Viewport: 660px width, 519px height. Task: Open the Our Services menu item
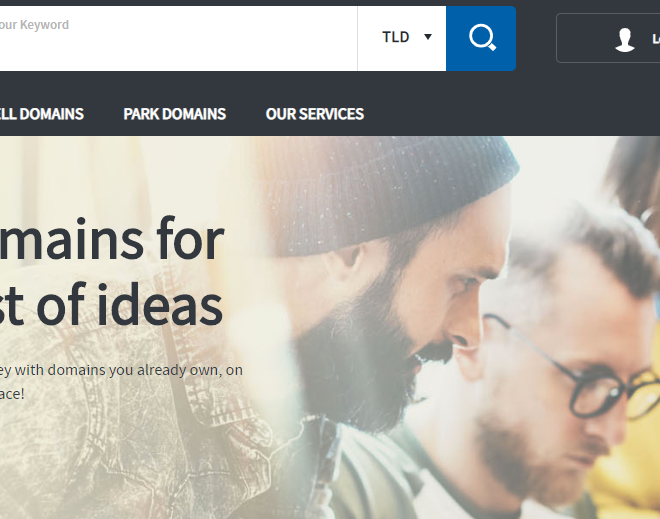coord(315,114)
